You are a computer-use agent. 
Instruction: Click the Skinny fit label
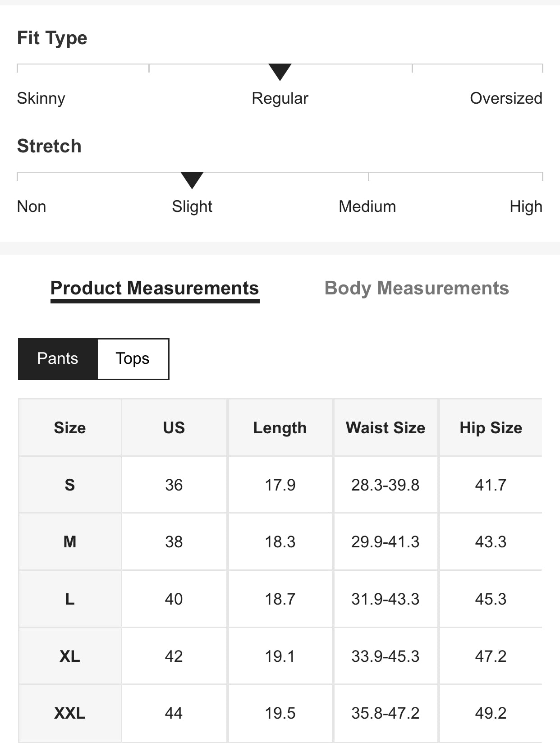click(41, 98)
